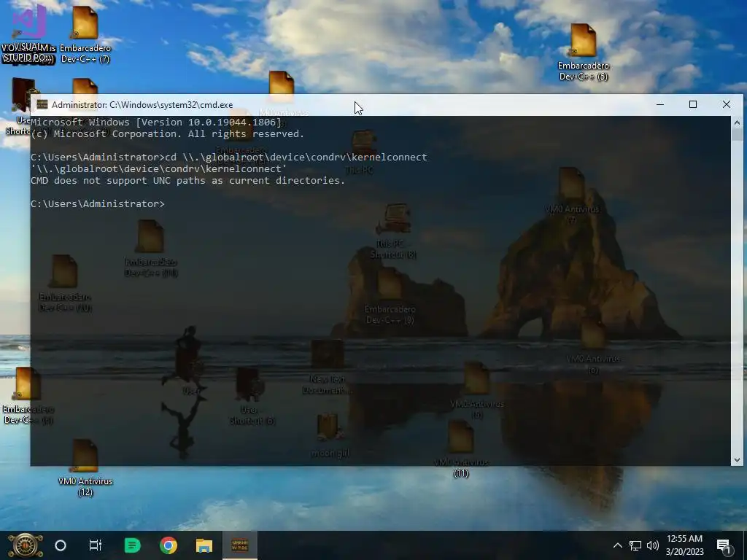The image size is (747, 560).
Task: Click the cmd vertical scrollbar thumb
Action: tap(737, 134)
